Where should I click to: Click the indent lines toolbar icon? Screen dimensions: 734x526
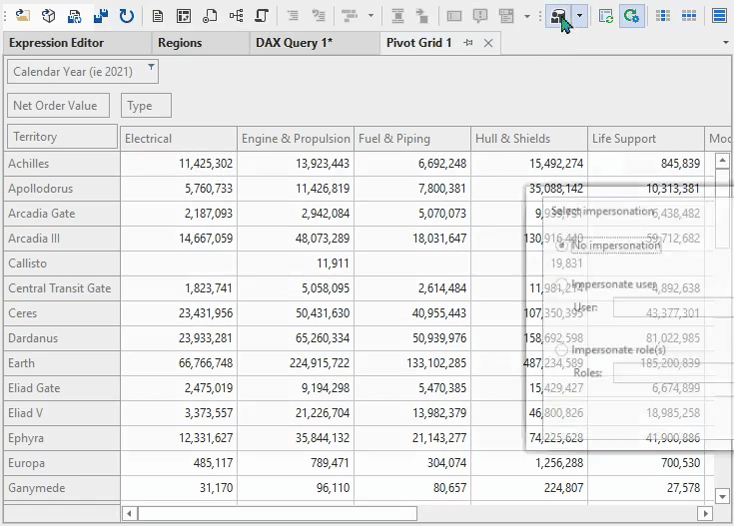293,16
